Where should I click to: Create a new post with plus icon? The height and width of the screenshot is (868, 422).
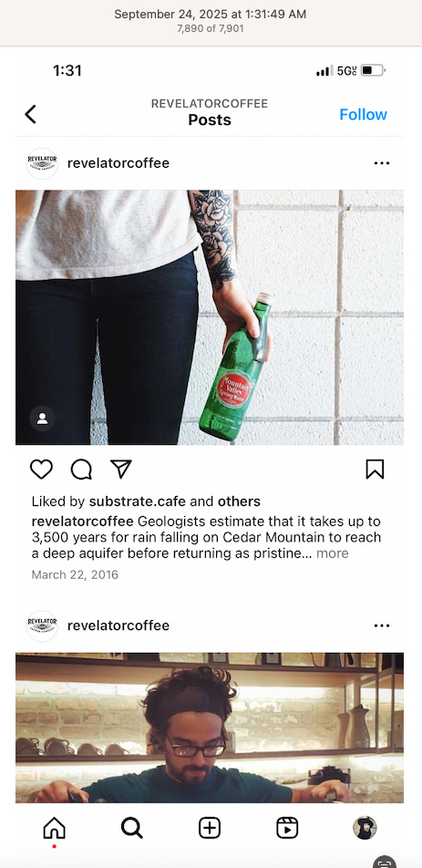[x=210, y=828]
